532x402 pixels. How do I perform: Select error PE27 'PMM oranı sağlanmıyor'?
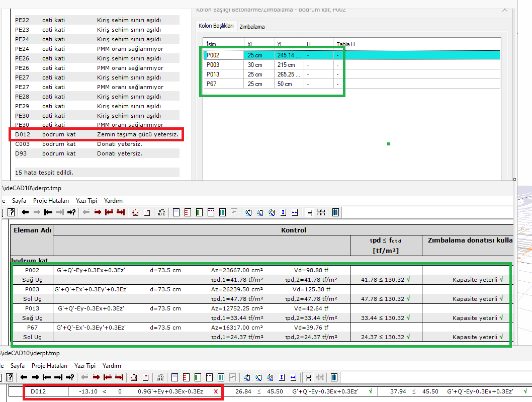click(x=97, y=87)
